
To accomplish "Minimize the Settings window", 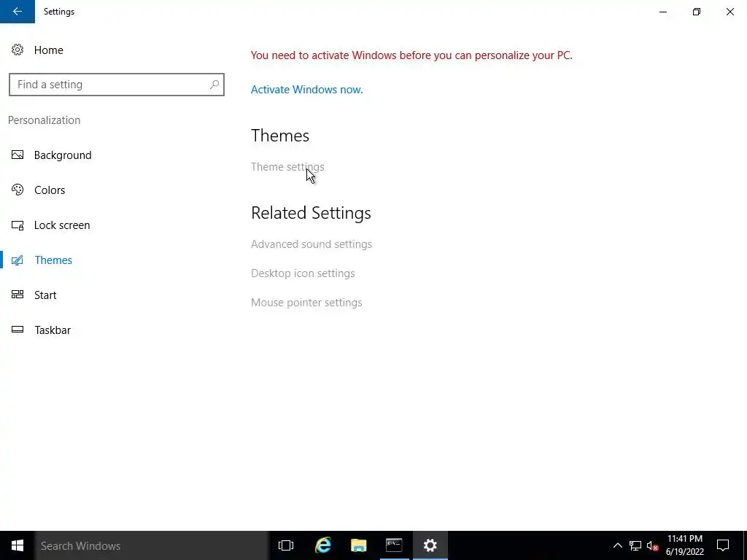I will point(662,12).
